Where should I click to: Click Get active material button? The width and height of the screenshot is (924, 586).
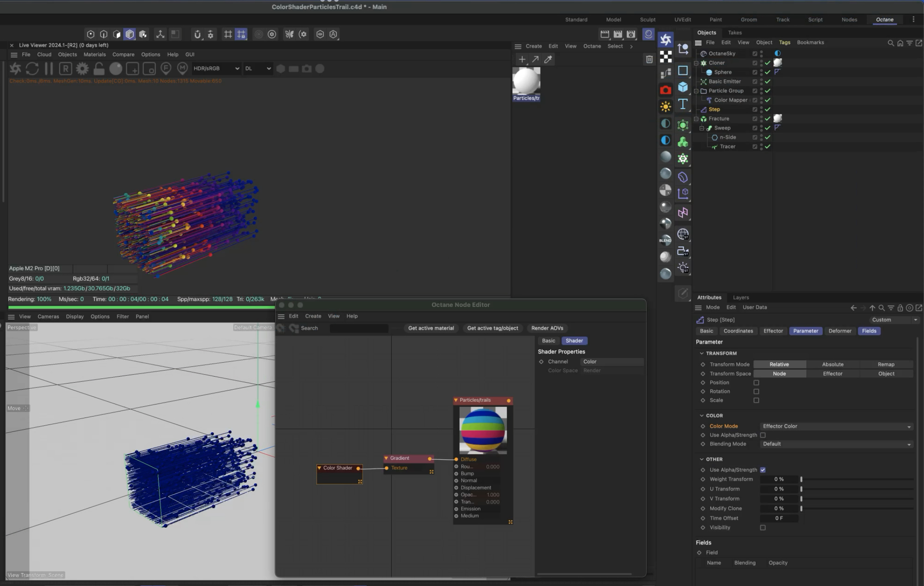tap(430, 328)
